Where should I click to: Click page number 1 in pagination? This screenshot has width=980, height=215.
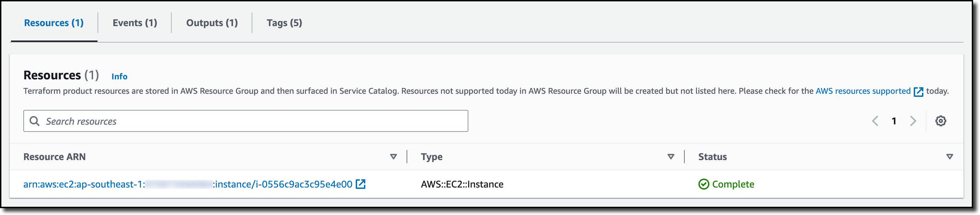point(894,121)
